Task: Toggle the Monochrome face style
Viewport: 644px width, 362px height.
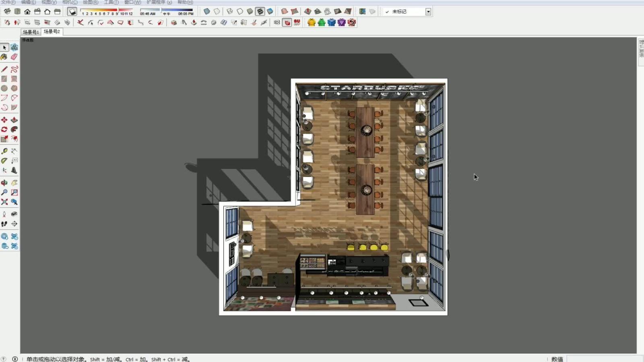Action: coord(270,12)
